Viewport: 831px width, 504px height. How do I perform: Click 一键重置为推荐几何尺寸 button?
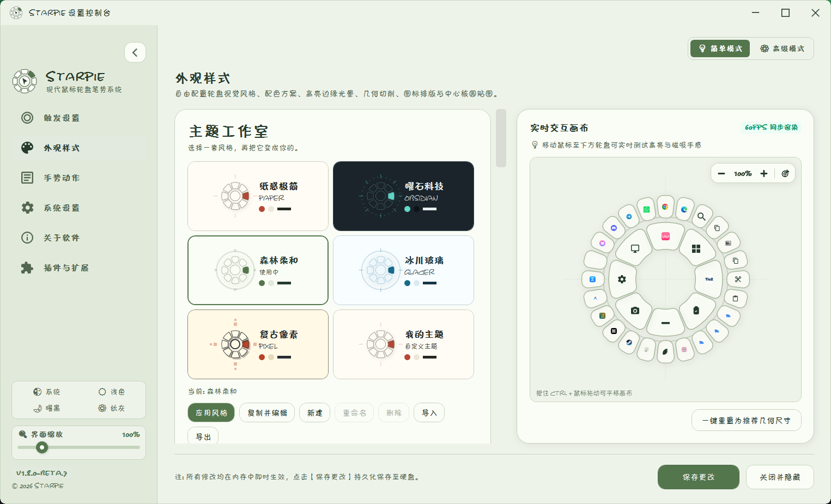tap(746, 420)
